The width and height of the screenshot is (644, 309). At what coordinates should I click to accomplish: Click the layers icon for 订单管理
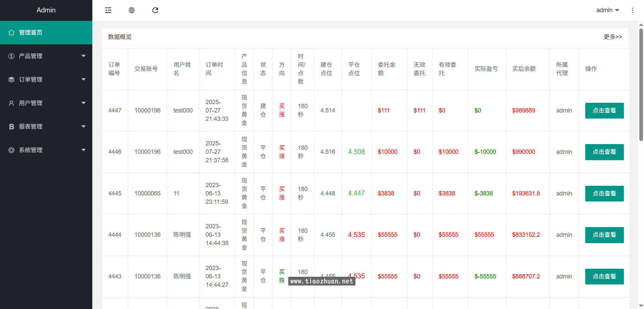point(11,80)
